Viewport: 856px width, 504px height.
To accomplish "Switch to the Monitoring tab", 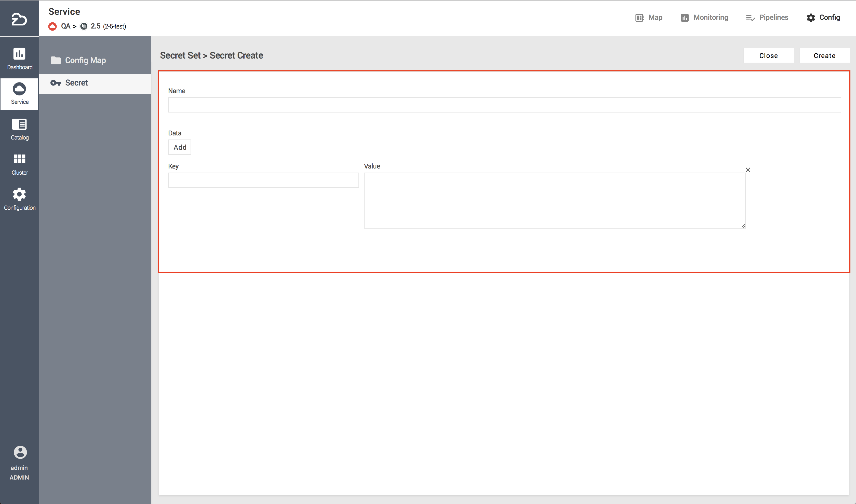I will tap(704, 18).
